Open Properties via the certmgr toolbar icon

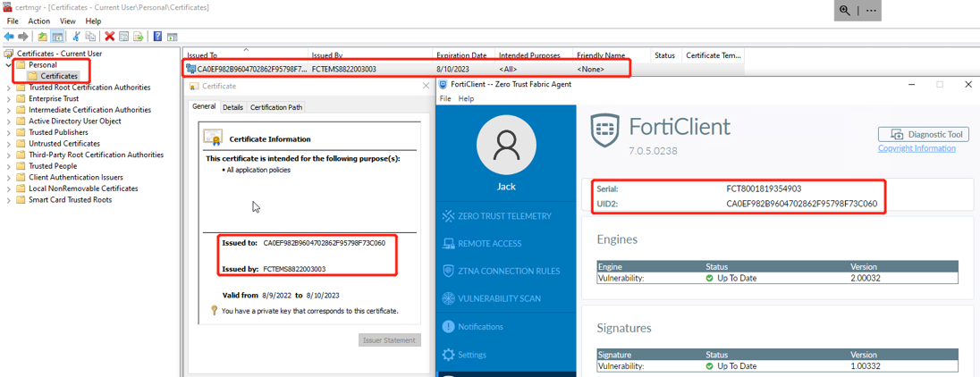(123, 37)
